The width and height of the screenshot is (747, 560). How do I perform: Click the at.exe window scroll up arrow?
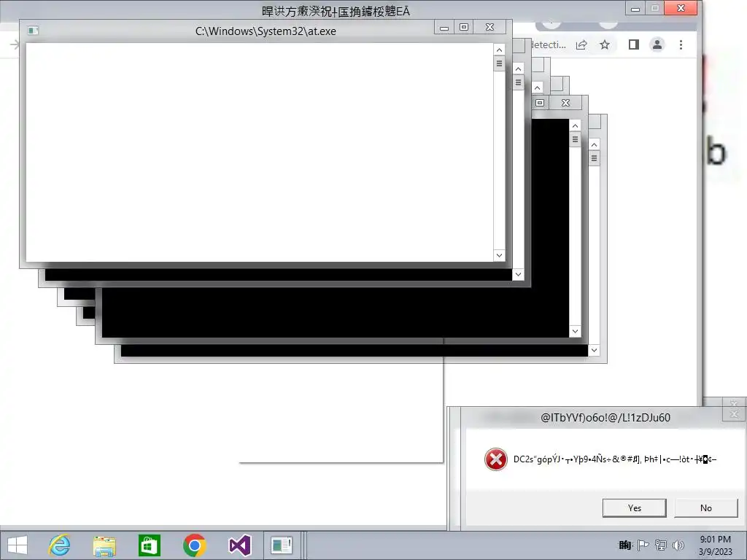tap(499, 50)
